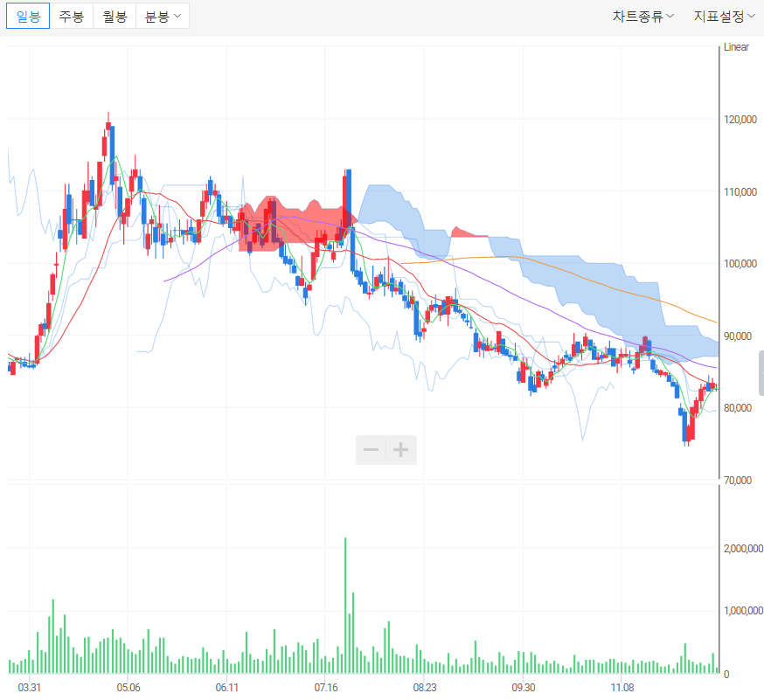
Task: Click the 1,000,000 volume axis label
Action: click(x=743, y=610)
